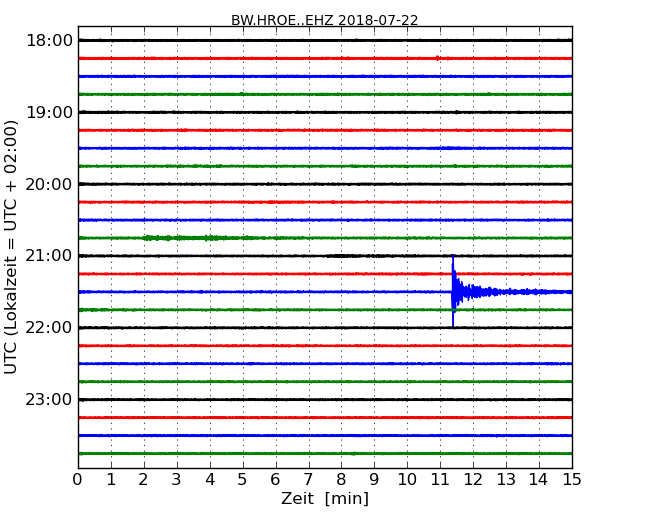Screen dimensions: 650x520
Task: Click x-axis tick label 3
Action: coord(177,479)
